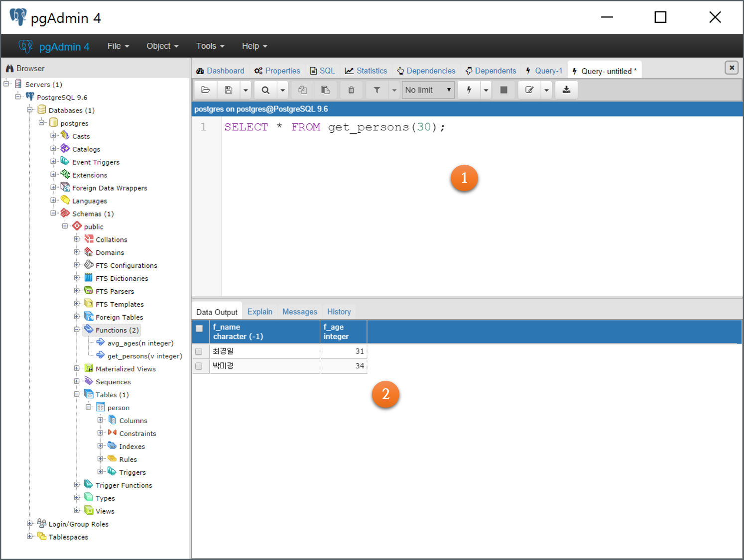Download results as CSV icon
The height and width of the screenshot is (560, 744).
click(x=567, y=90)
